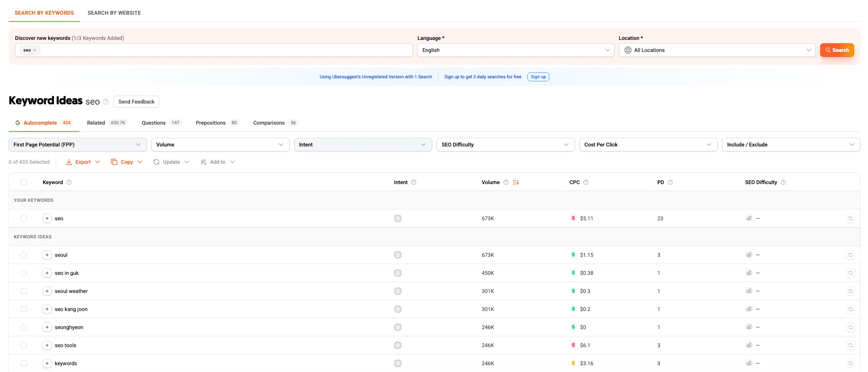Viewport: 868px width, 372px height.
Task: Switch to Search by Website tab
Action: pos(114,13)
